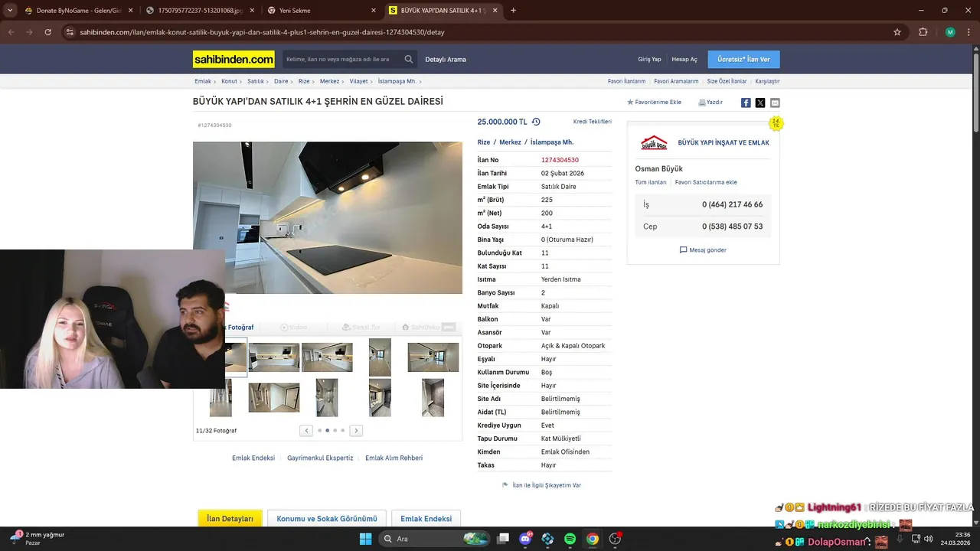The height and width of the screenshot is (551, 980).
Task: Click Ücretsiz İlan Ver button
Action: click(x=744, y=59)
